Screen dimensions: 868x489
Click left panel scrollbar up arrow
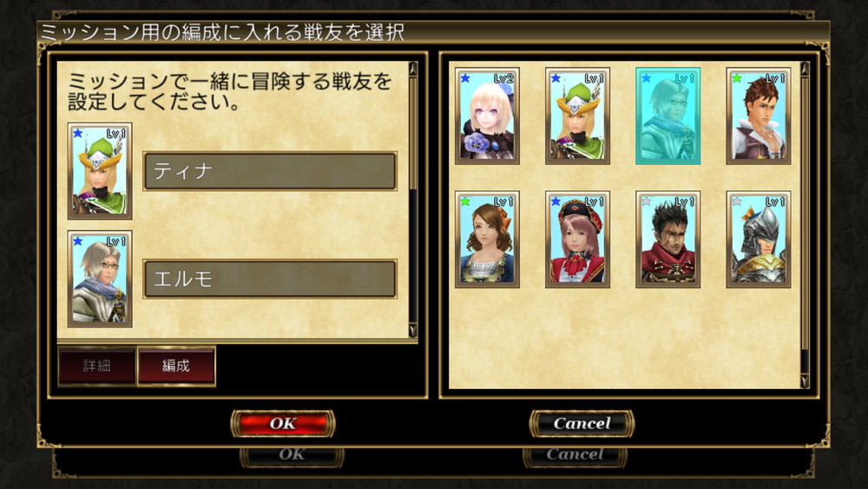pyautogui.click(x=413, y=69)
